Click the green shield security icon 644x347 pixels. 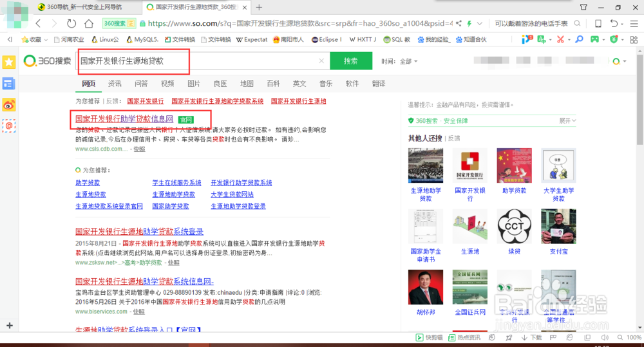click(x=614, y=39)
